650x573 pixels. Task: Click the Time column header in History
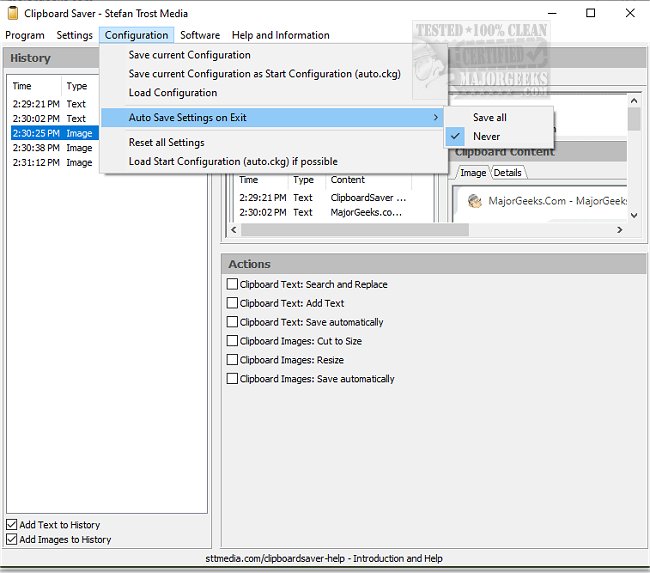click(36, 86)
